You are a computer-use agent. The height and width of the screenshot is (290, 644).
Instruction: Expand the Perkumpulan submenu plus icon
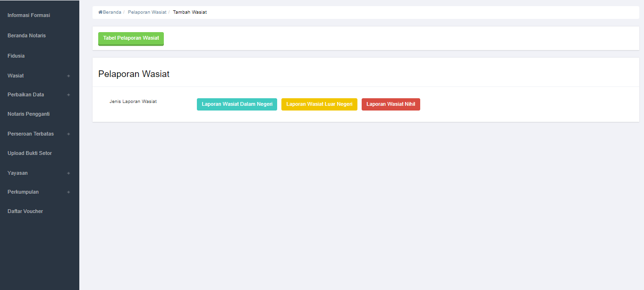[x=68, y=192]
